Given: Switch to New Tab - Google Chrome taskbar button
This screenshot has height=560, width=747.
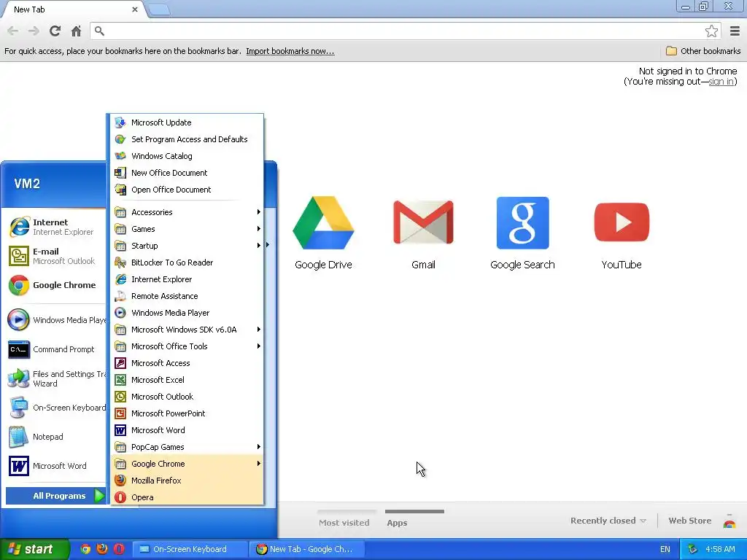Looking at the screenshot, I should point(307,549).
